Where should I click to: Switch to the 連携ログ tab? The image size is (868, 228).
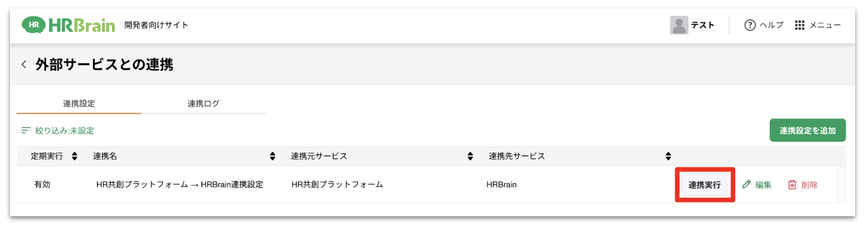pyautogui.click(x=203, y=104)
